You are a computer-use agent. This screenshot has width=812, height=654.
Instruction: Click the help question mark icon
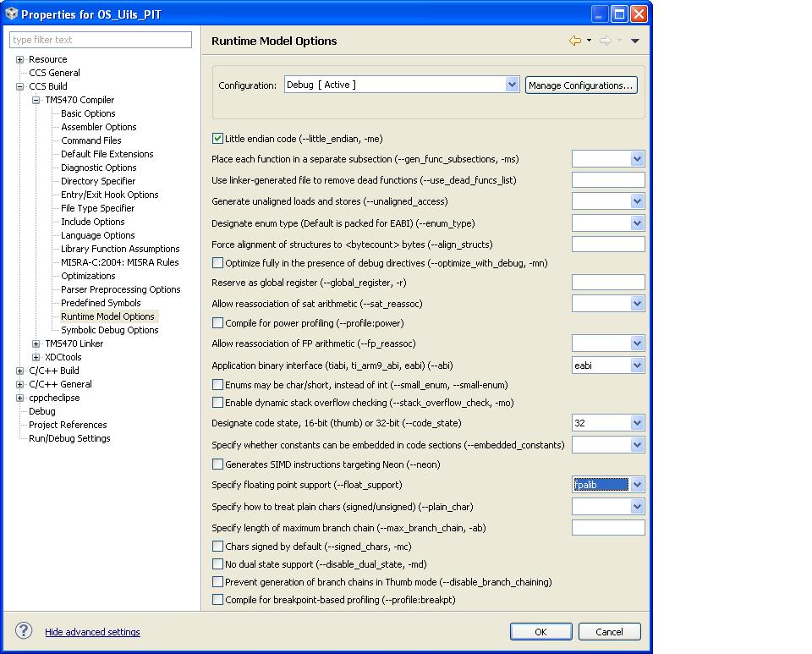[24, 630]
